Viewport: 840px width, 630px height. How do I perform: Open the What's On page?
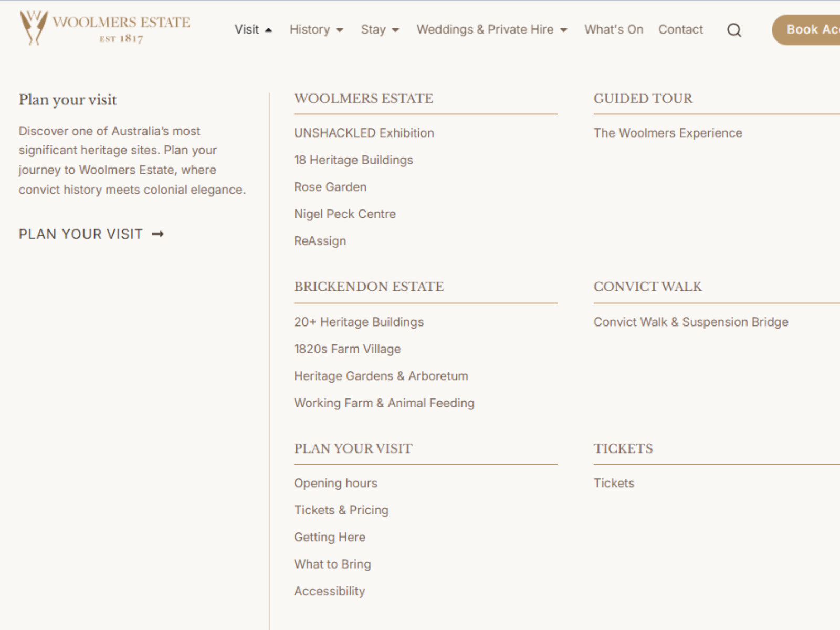614,29
